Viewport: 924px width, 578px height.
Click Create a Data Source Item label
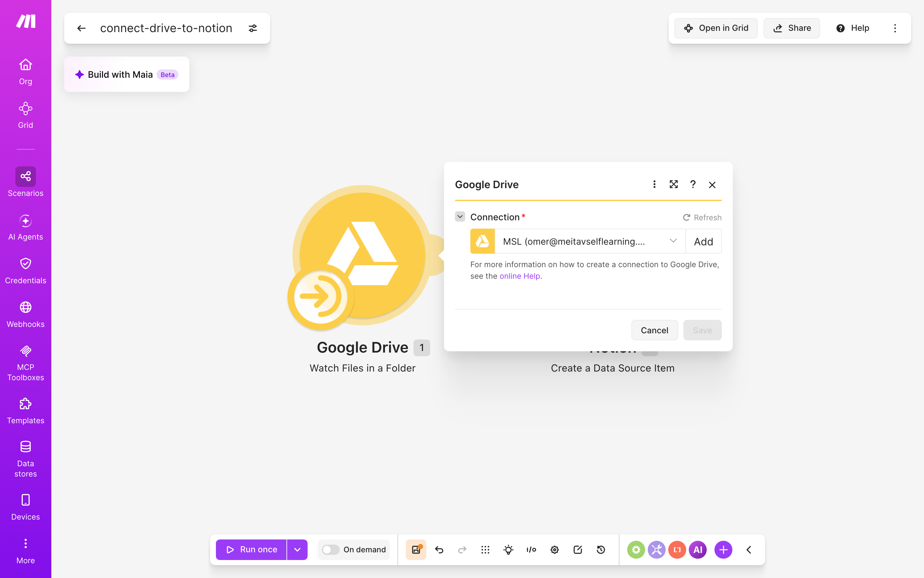613,368
